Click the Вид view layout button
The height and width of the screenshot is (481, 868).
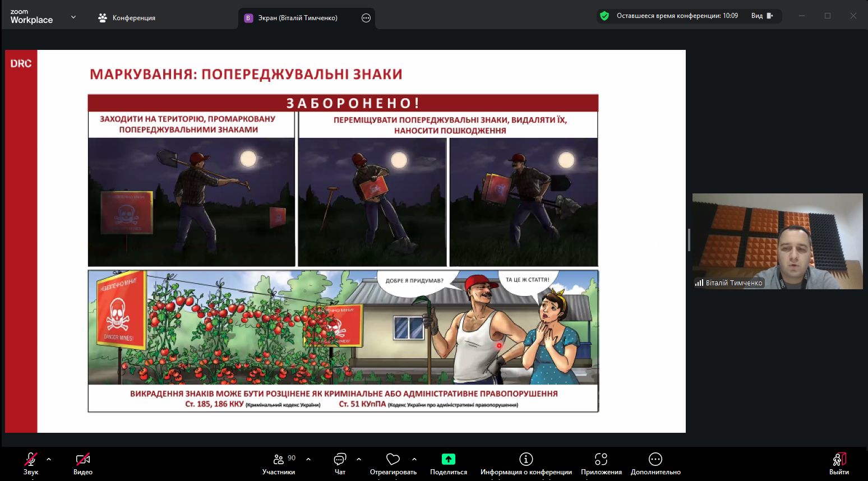762,16
